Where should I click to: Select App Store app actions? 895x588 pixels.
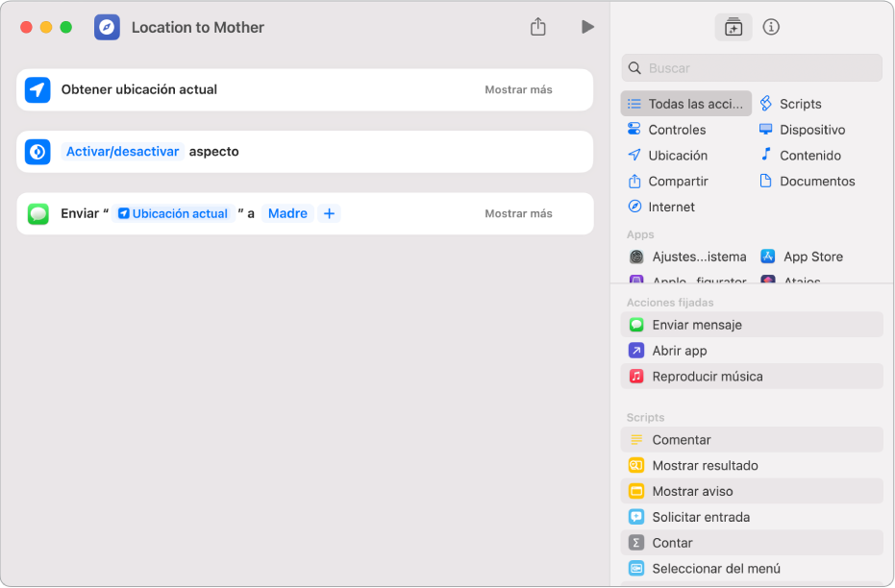click(x=802, y=257)
